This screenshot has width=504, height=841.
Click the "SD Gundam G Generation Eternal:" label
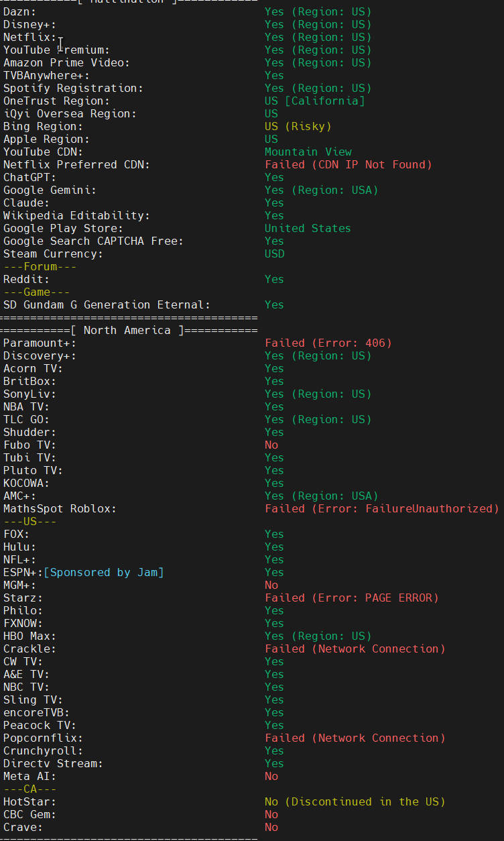pyautogui.click(x=107, y=304)
